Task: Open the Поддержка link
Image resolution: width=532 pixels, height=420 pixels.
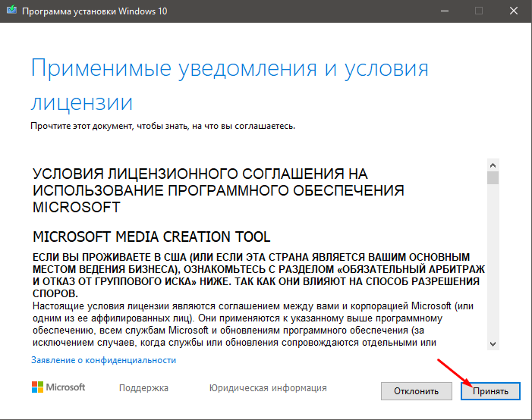Action: 143,388
